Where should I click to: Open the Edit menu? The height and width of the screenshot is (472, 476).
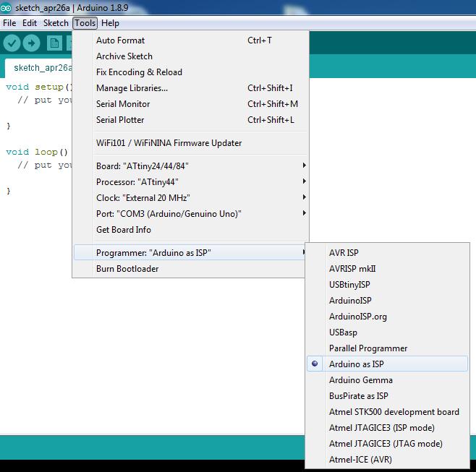pyautogui.click(x=30, y=23)
